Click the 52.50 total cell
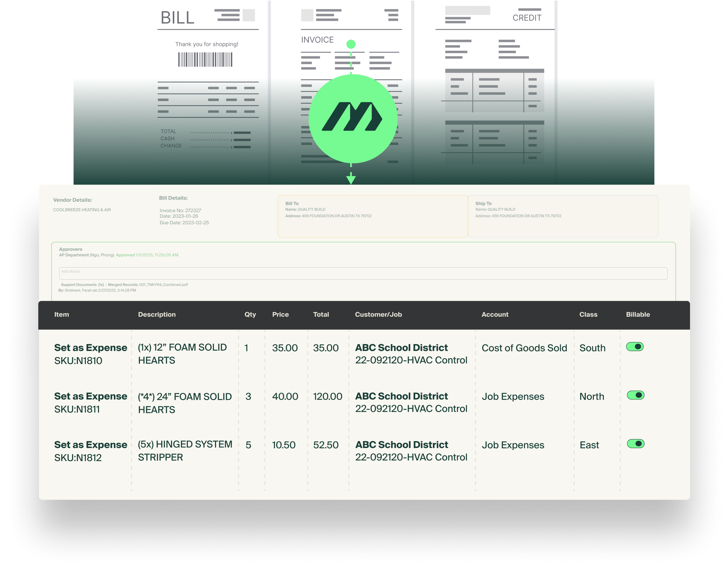Image resolution: width=728 pixels, height=569 pixels. pos(326,445)
